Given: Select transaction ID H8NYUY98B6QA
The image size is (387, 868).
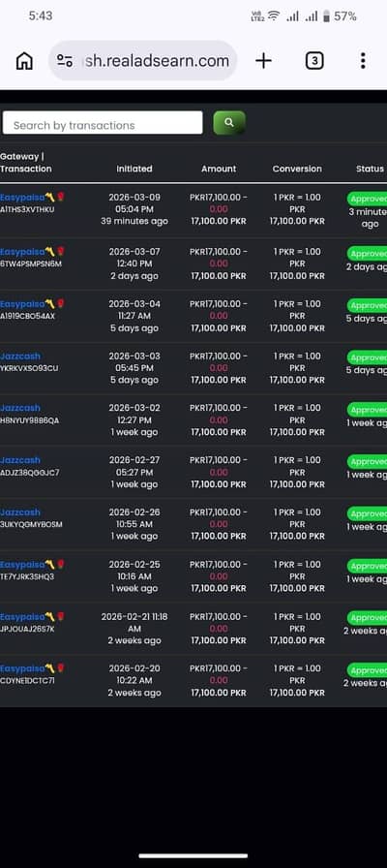Looking at the screenshot, I should point(29,420).
